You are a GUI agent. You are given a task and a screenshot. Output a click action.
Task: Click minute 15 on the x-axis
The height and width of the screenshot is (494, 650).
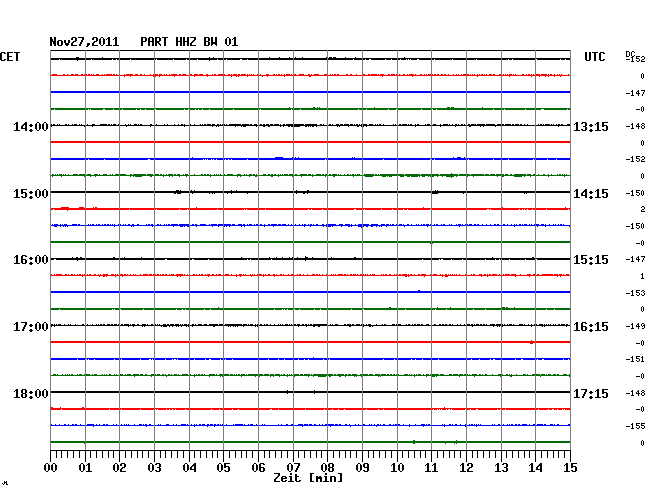pyautogui.click(x=568, y=467)
